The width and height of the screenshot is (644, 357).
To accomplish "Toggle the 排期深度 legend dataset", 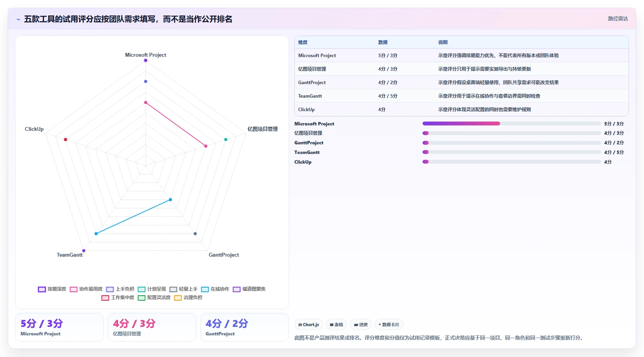I will [52, 289].
